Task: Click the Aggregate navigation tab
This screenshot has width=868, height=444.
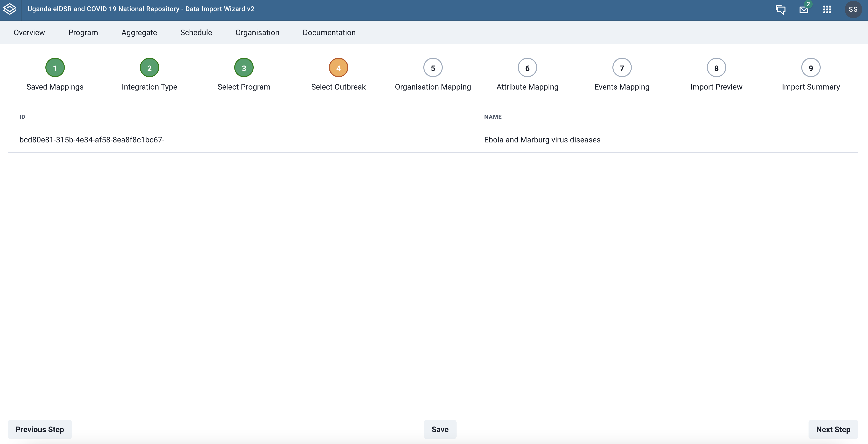Action: (x=139, y=32)
